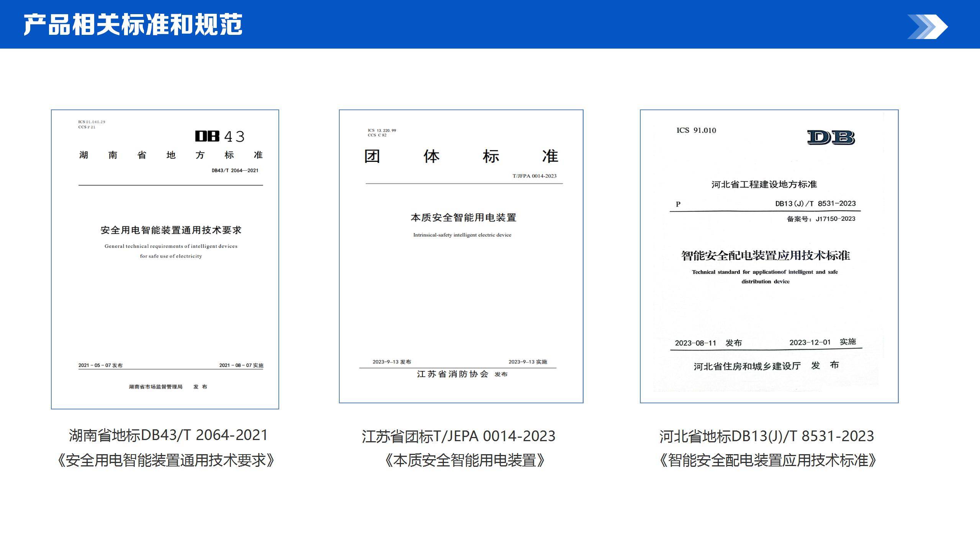The width and height of the screenshot is (980, 551).
Task: Click T/JFPA 0014-2023 code on document
Action: coord(534,176)
